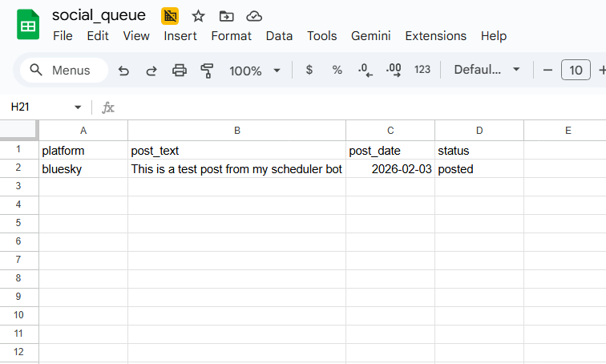606x364 pixels.
Task: Open the Edit menu
Action: tap(98, 36)
